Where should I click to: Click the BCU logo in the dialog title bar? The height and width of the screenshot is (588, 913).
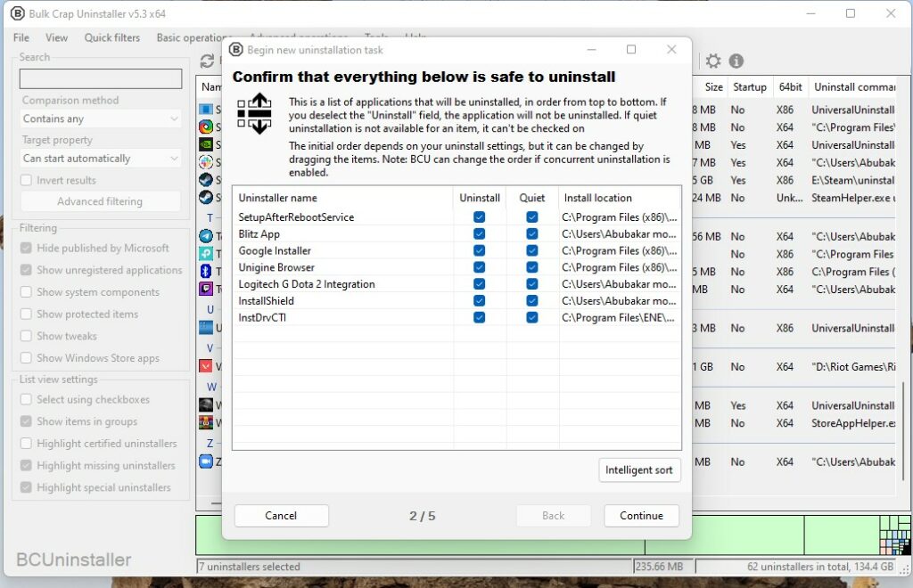pos(236,50)
